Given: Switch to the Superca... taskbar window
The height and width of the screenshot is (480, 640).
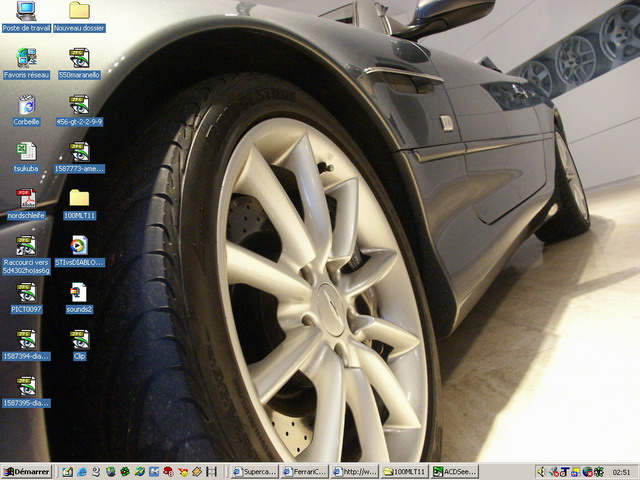Looking at the screenshot, I should point(255,472).
